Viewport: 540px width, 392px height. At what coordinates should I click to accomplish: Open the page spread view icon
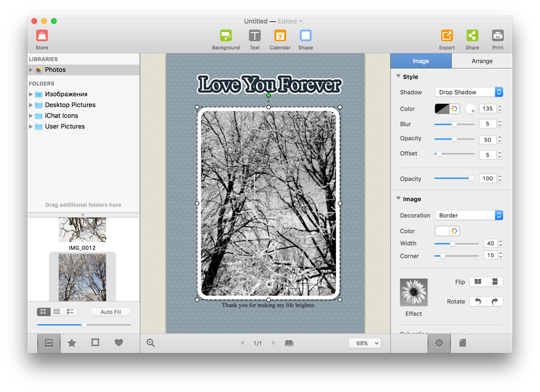[289, 343]
